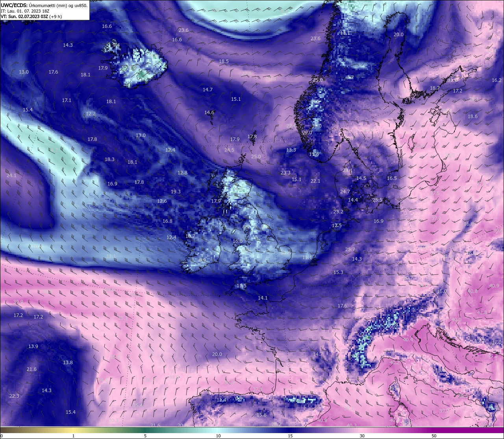Click the 18.6 value label
This screenshot has height=439, width=504.
472,117
